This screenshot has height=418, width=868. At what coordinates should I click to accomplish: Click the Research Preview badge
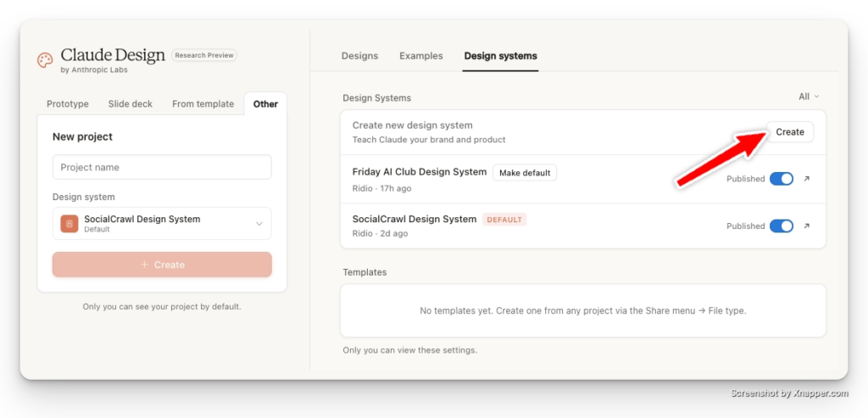[204, 55]
